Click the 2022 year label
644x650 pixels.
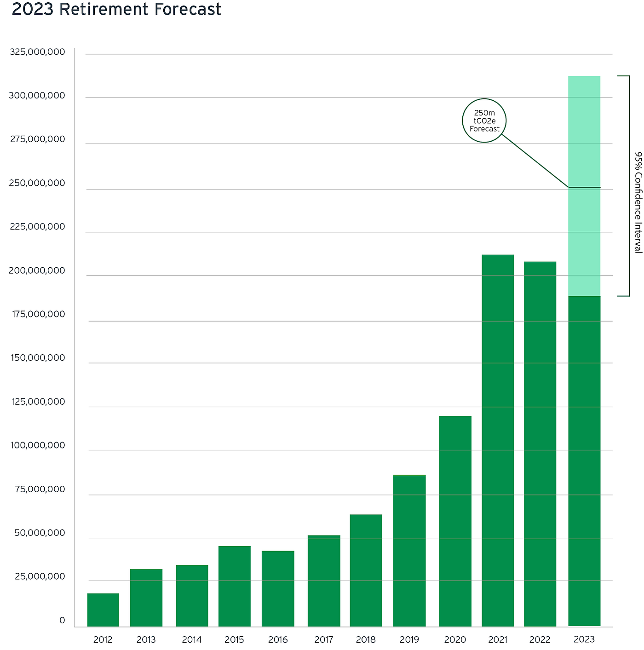pos(540,639)
